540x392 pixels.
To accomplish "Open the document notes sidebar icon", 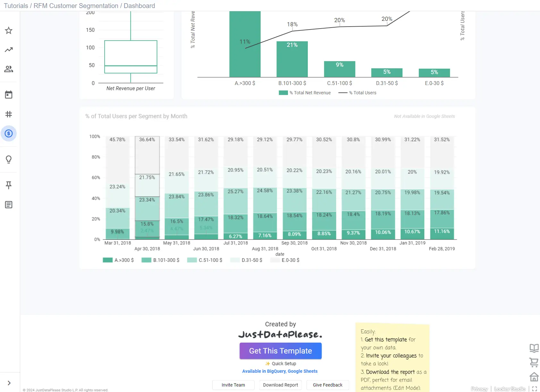I will point(9,205).
